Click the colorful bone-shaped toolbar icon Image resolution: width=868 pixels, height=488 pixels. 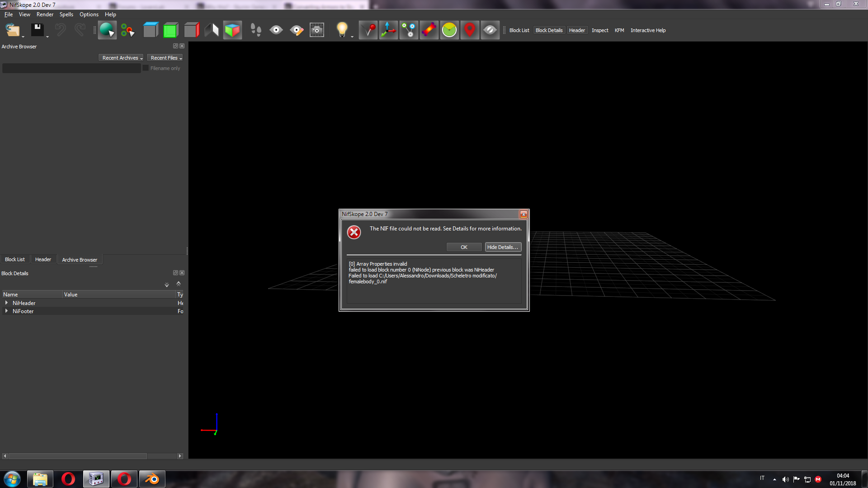429,30
